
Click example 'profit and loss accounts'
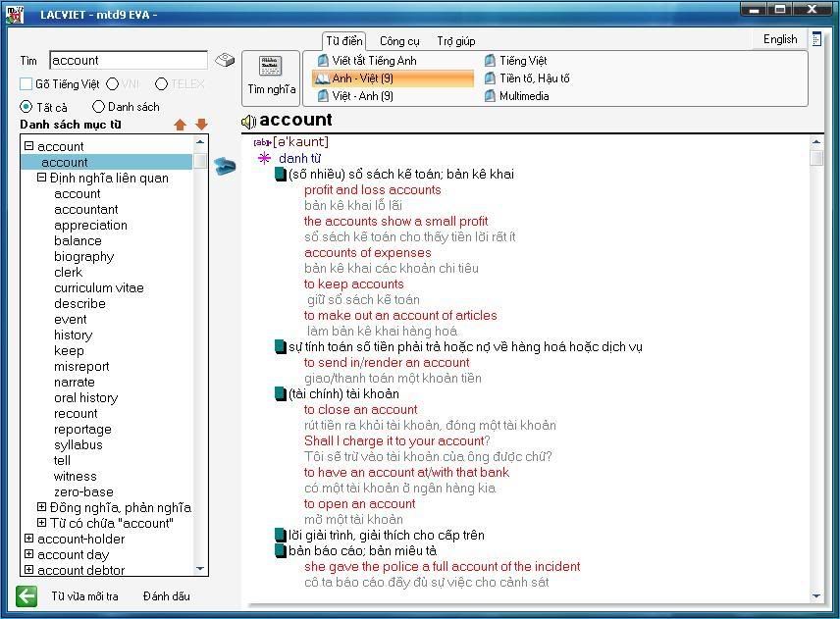[x=372, y=189]
